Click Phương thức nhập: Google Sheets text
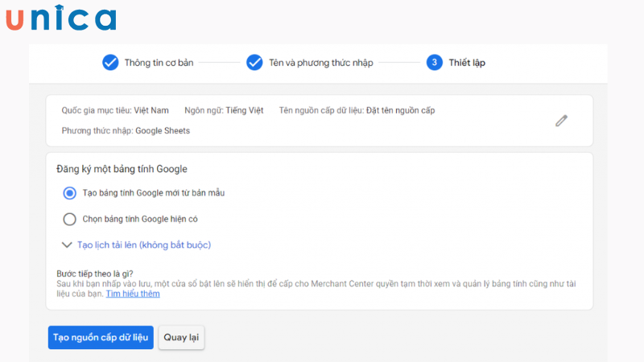 [x=126, y=130]
